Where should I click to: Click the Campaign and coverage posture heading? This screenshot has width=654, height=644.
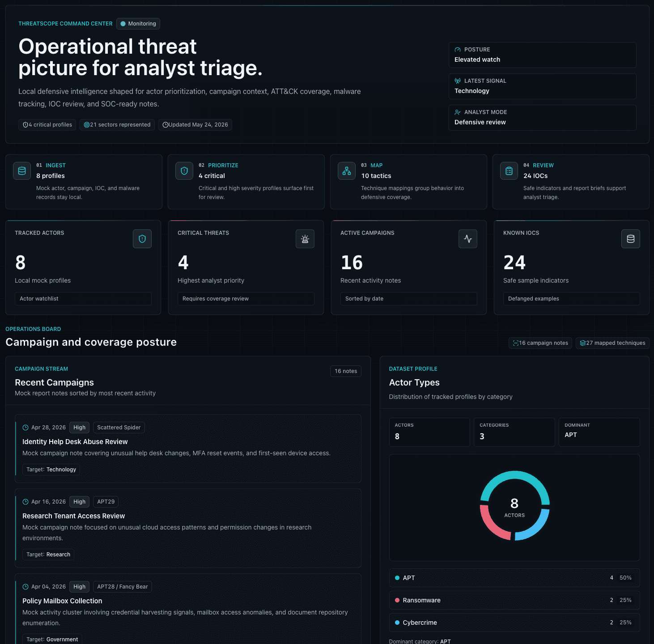point(91,342)
